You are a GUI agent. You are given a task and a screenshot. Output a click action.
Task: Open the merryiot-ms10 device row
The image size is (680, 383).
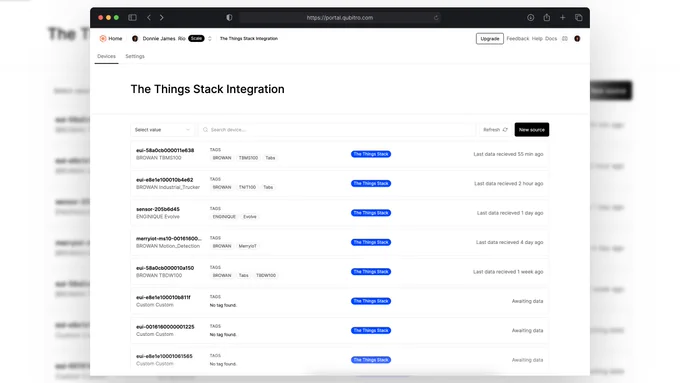click(340, 242)
